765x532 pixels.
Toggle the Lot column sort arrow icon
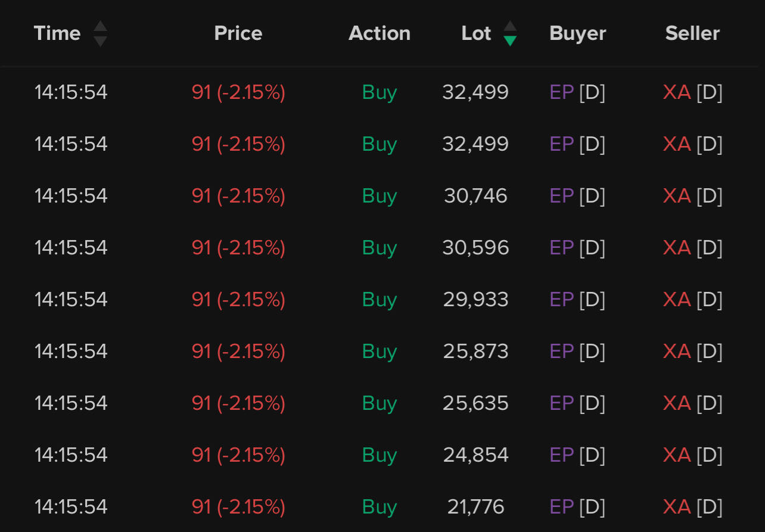(510, 33)
